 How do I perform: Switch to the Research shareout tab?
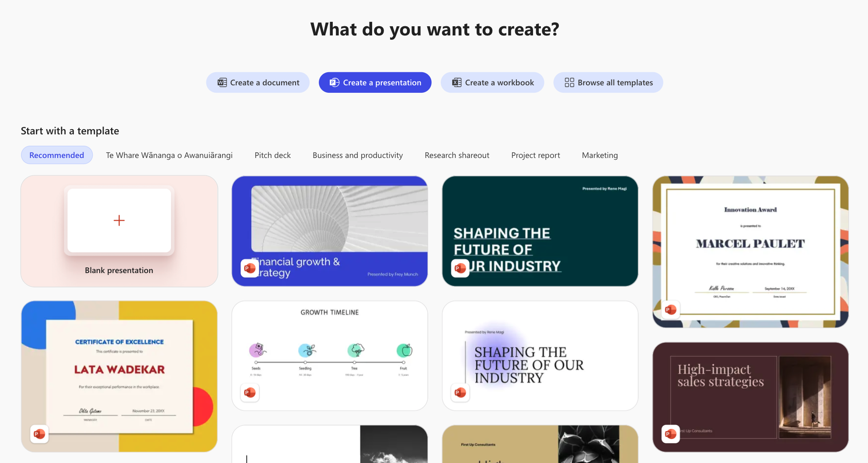point(457,155)
